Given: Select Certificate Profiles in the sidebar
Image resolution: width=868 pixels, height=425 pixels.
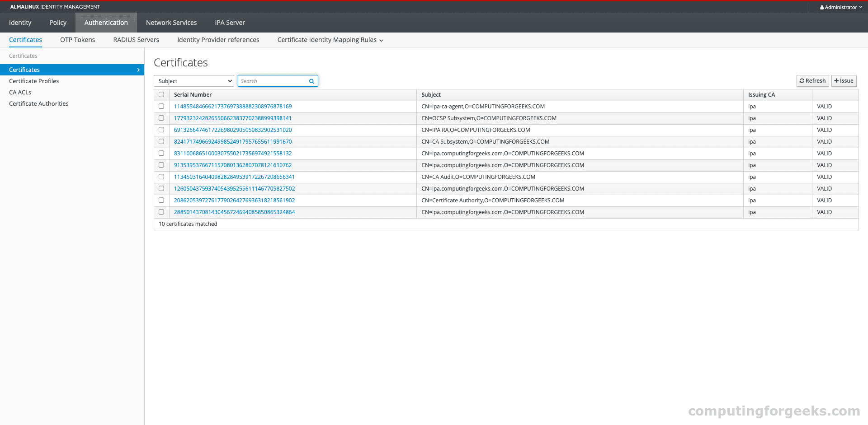Looking at the screenshot, I should click(x=34, y=81).
